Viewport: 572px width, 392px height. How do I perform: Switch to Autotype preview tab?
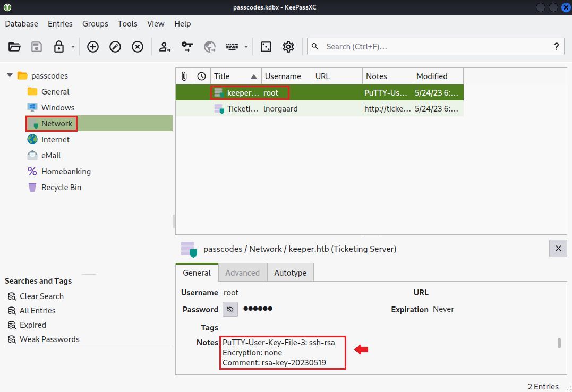291,272
